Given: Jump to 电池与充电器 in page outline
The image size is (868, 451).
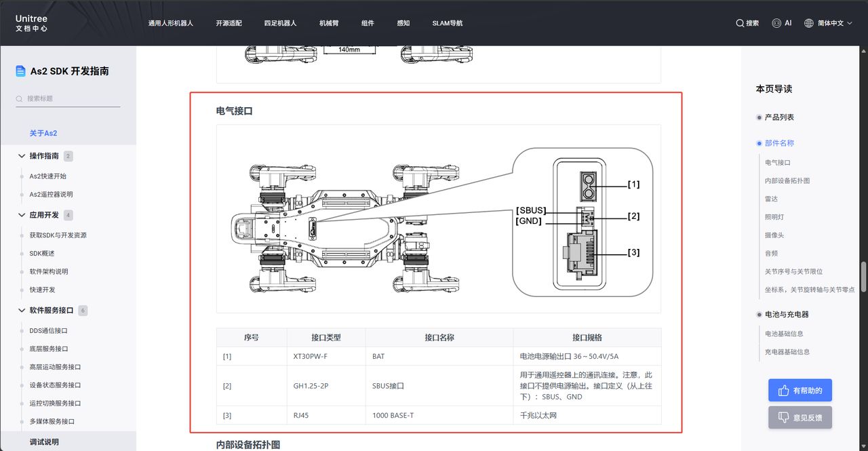Looking at the screenshot, I should (x=787, y=315).
